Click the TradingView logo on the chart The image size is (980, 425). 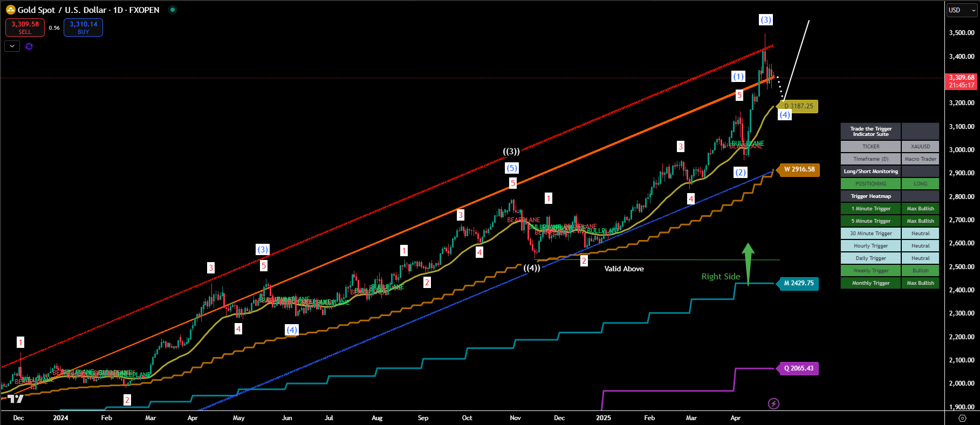16,399
